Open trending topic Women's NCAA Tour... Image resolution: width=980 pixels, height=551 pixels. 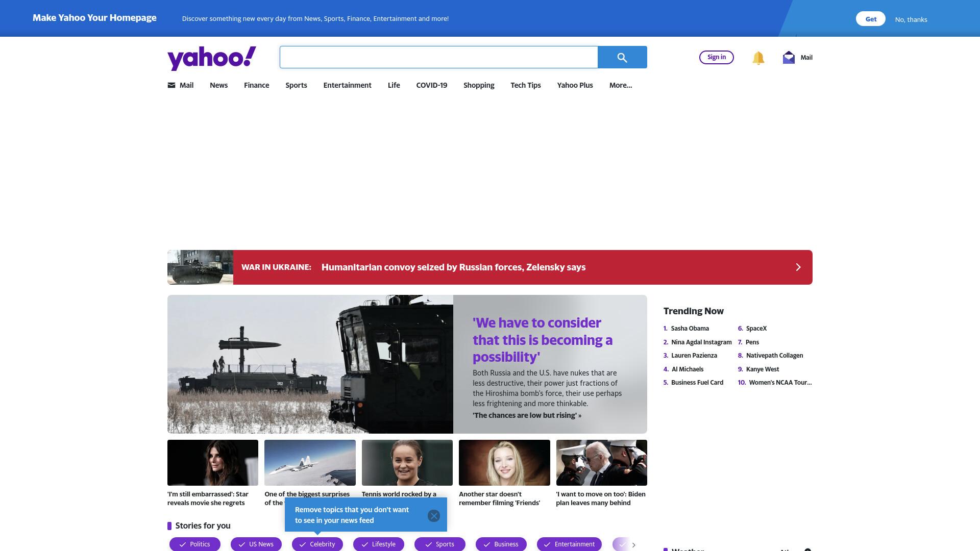pos(780,383)
